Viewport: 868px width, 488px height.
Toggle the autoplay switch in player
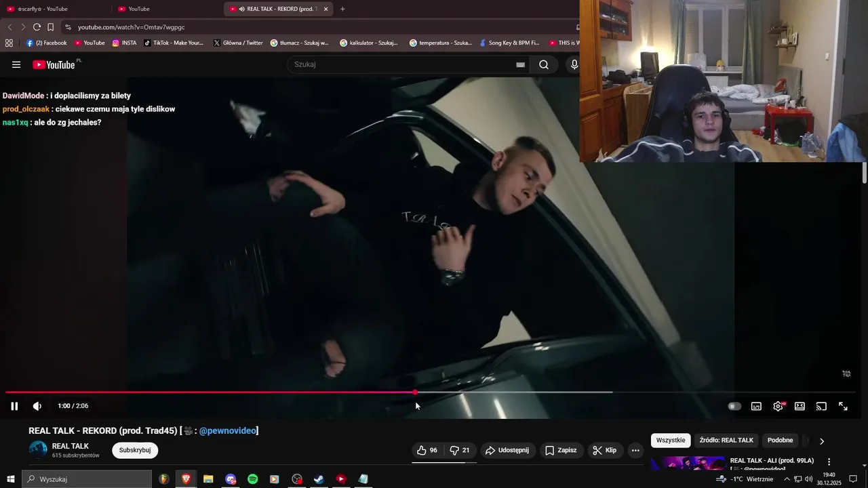(734, 406)
